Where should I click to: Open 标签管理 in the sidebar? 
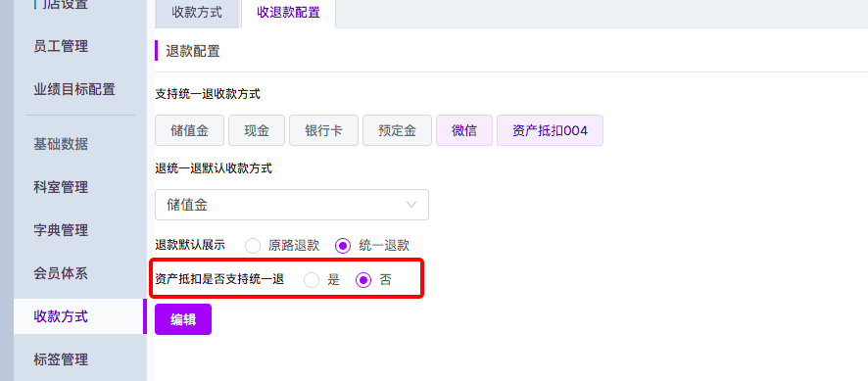point(61,359)
